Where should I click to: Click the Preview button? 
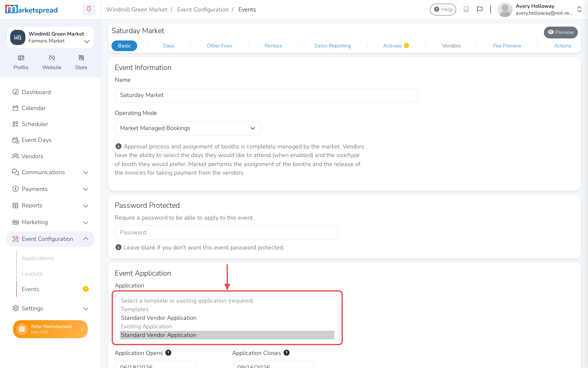click(561, 32)
